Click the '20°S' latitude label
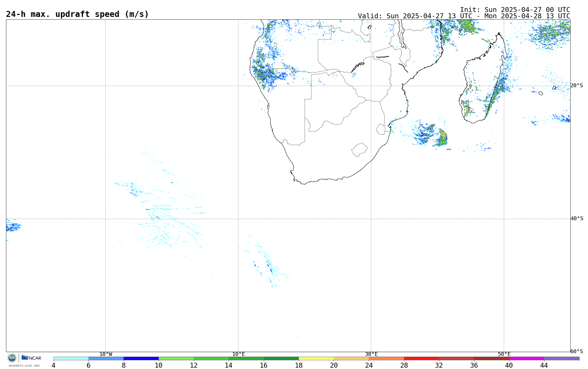Viewport: 588px width, 369px height. point(577,86)
